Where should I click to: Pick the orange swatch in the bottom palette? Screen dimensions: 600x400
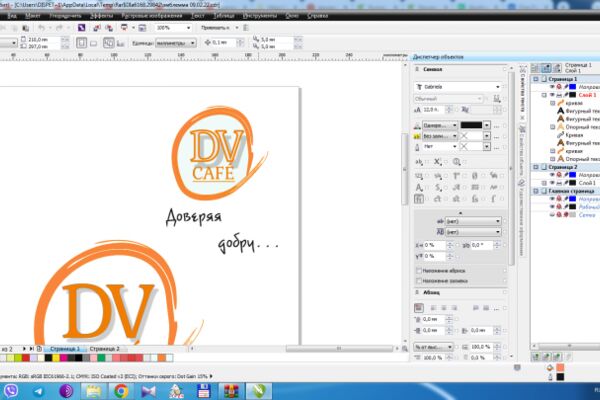coord(162,358)
